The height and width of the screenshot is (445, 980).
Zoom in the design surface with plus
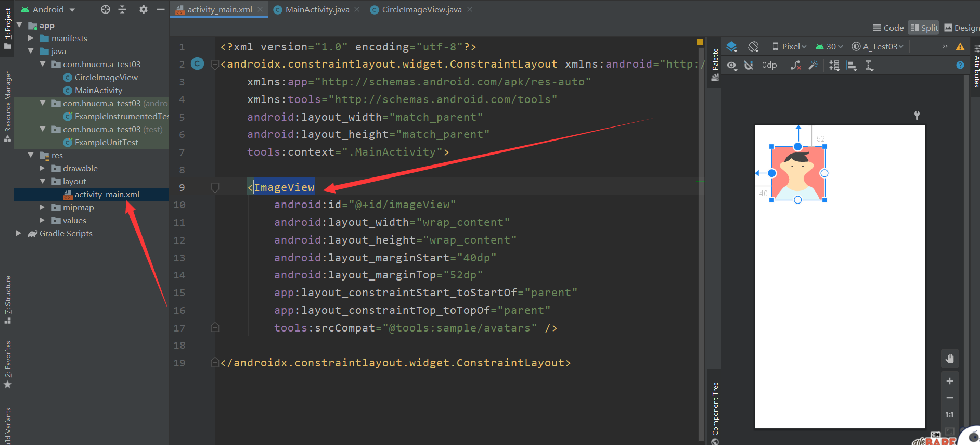tap(949, 381)
